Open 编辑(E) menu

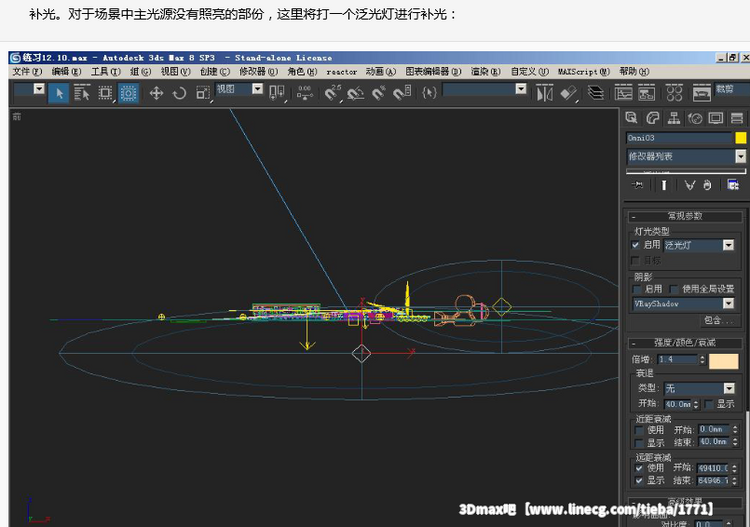pos(66,71)
